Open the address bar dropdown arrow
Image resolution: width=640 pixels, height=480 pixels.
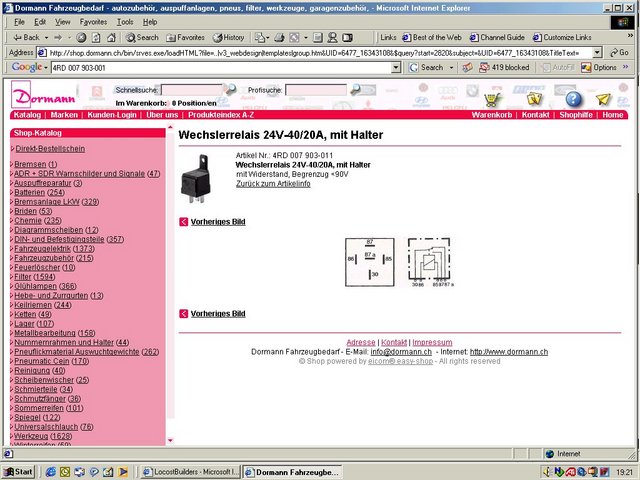[x=597, y=53]
